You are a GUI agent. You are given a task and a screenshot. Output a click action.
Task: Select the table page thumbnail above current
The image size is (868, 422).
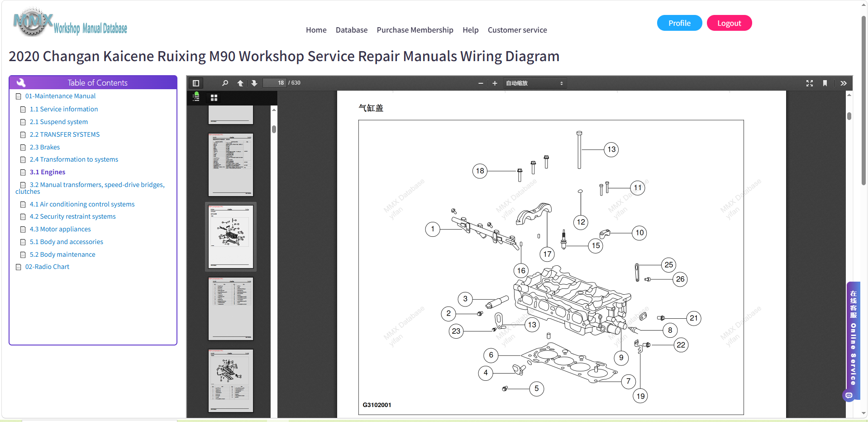tap(231, 165)
